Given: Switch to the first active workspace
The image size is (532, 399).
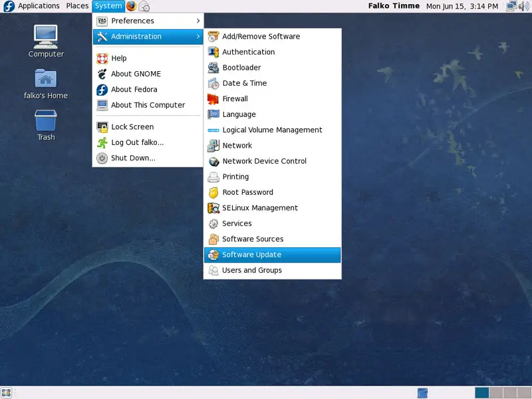Looking at the screenshot, I should pyautogui.click(x=481, y=393).
